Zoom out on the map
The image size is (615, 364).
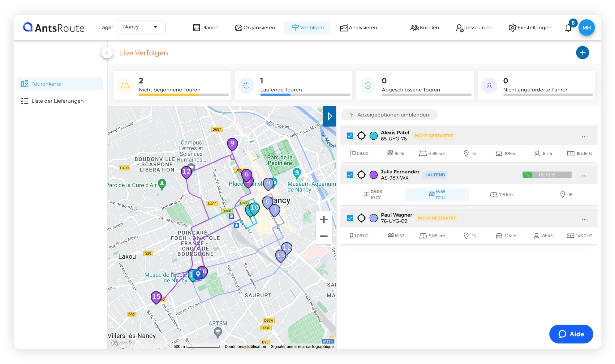coord(324,236)
